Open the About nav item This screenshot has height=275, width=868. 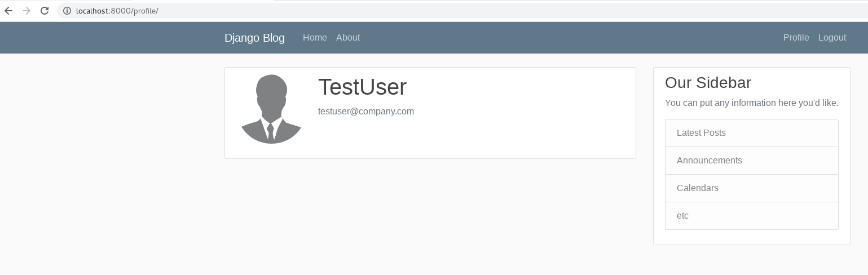(x=348, y=38)
